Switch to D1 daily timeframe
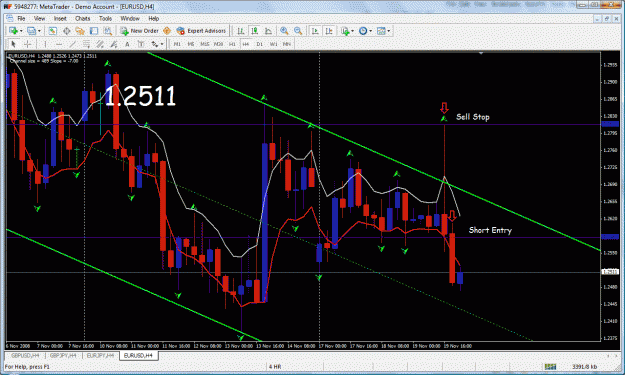The height and width of the screenshot is (375, 625). pyautogui.click(x=259, y=44)
